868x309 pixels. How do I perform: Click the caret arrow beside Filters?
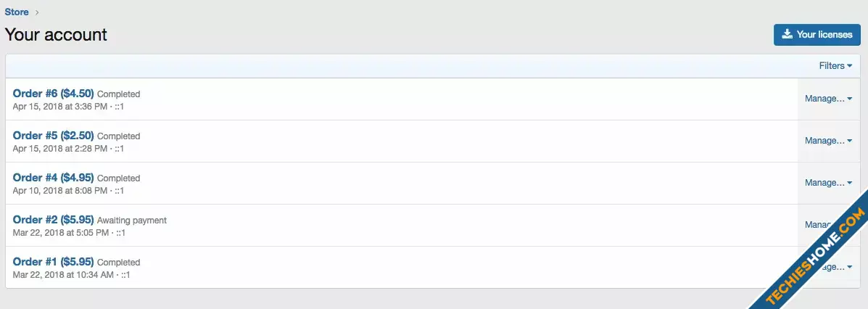coord(850,66)
